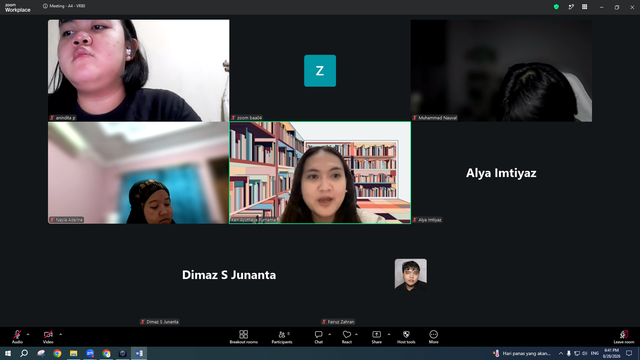Screen dimensions: 640x360
Task: Switch to Zoom app in taskbar
Action: (x=90, y=353)
